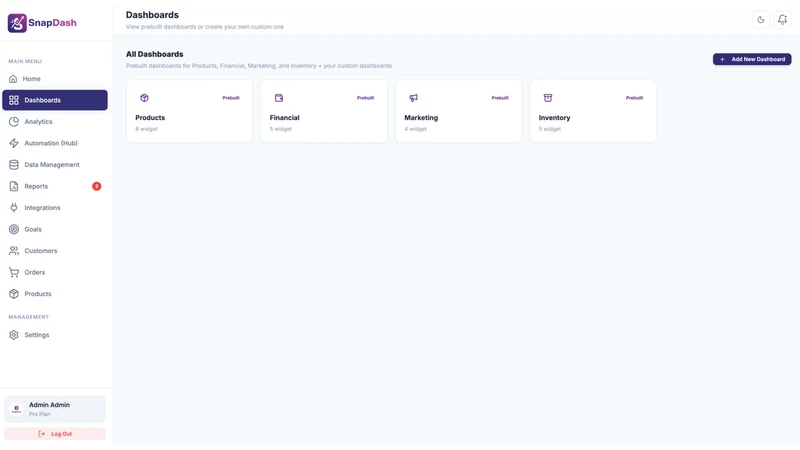The width and height of the screenshot is (800, 450).
Task: Click the archive box icon on Inventory card
Action: (548, 98)
